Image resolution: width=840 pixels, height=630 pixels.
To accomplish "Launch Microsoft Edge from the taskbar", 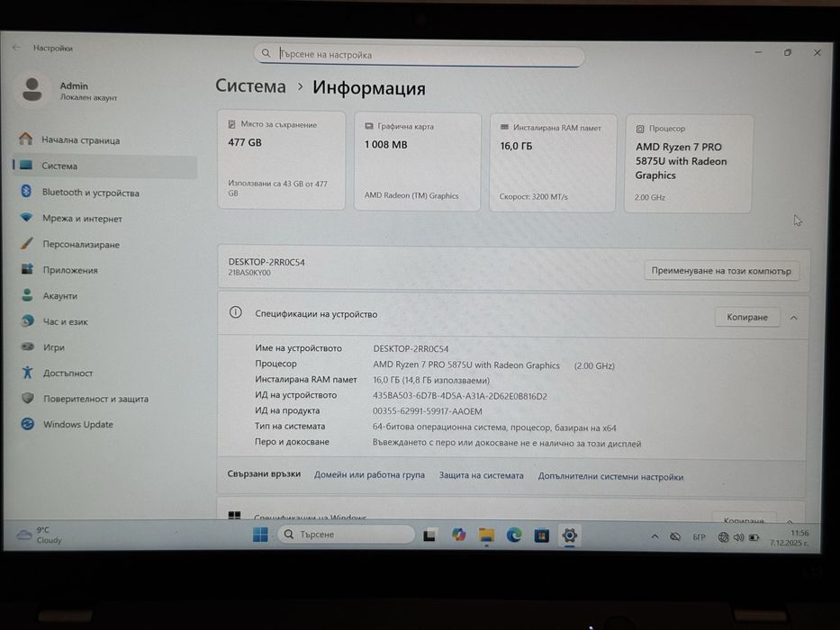I will (x=514, y=535).
